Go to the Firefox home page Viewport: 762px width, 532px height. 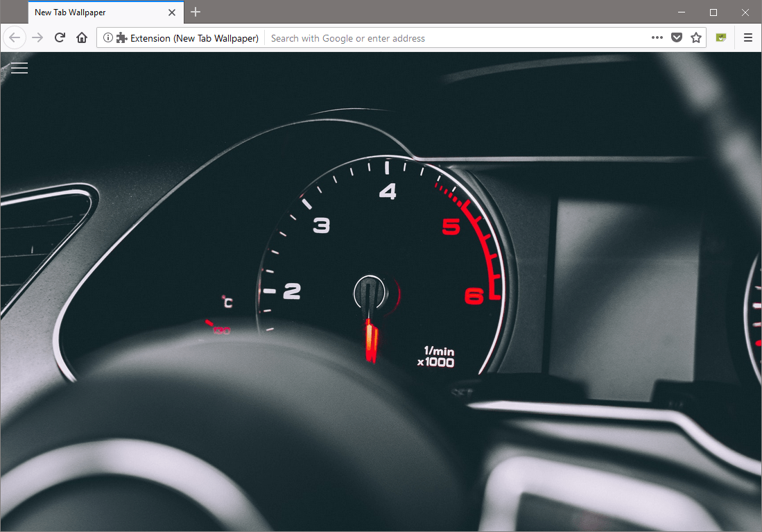click(82, 37)
